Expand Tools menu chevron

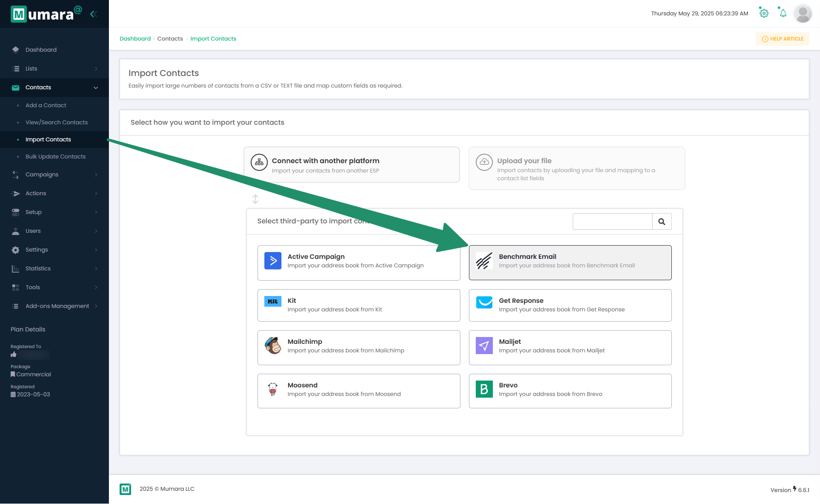96,287
